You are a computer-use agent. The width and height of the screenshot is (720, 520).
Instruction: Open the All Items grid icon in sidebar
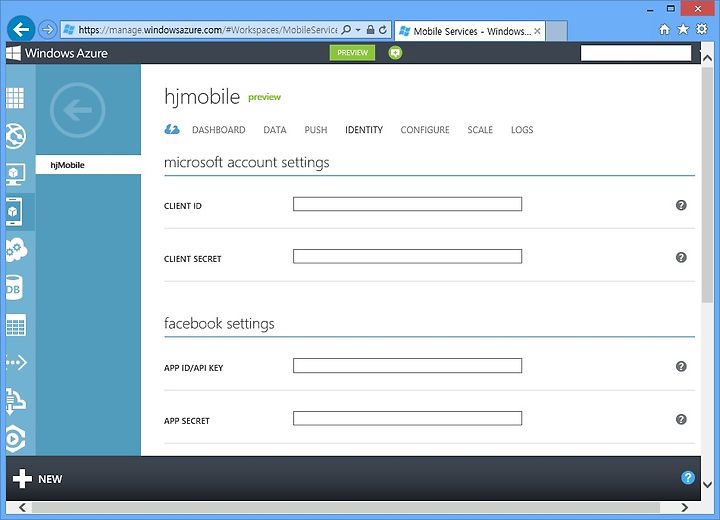pyautogui.click(x=15, y=97)
